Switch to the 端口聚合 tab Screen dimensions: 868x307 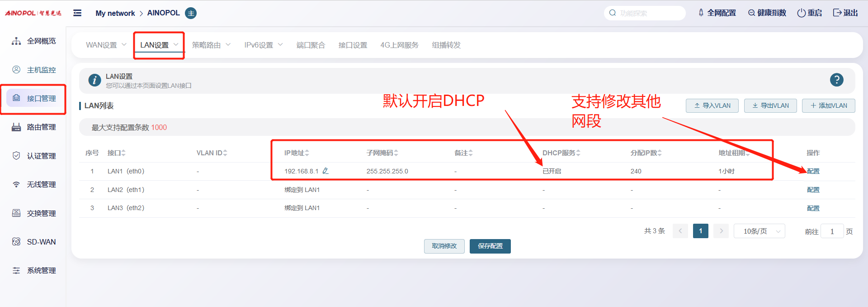[x=311, y=45]
